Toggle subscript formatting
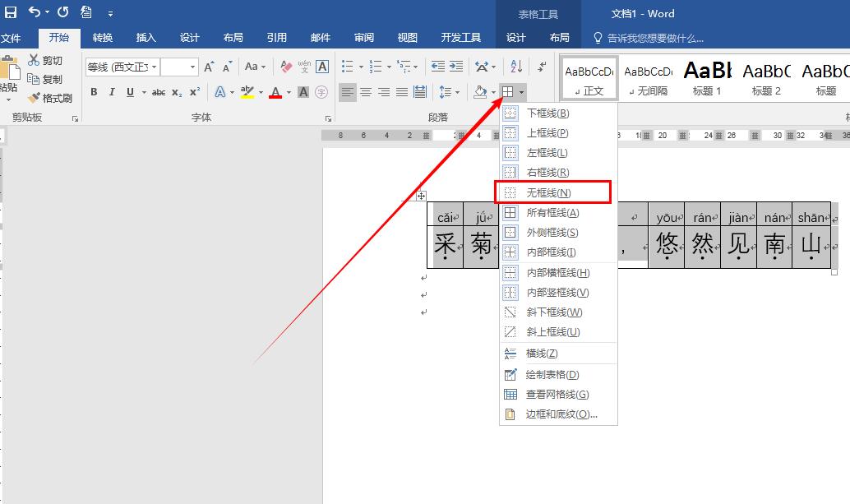This screenshot has height=504, width=850. coord(177,93)
